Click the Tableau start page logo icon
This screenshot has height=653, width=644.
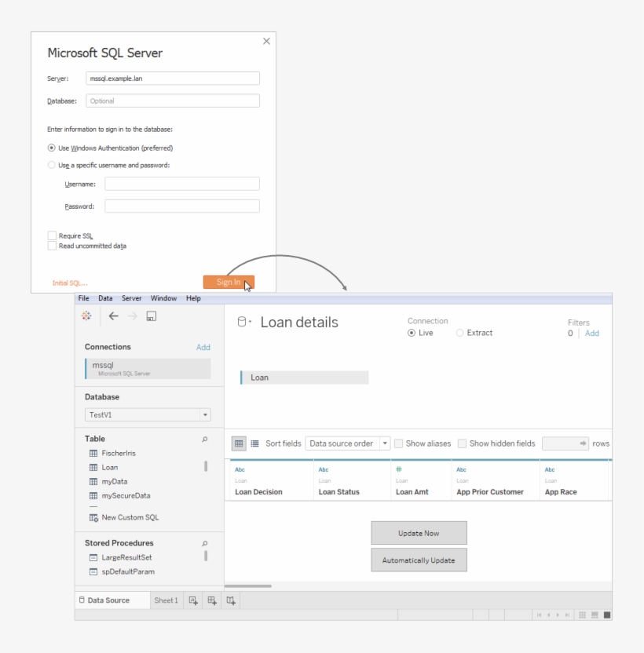(x=86, y=316)
